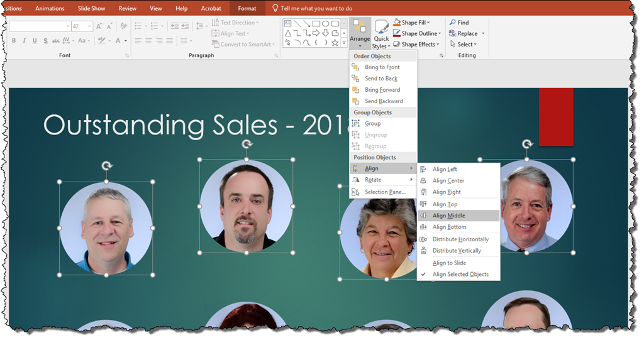This screenshot has height=340, width=644.
Task: Toggle Bold text formatting
Action: [14, 41]
